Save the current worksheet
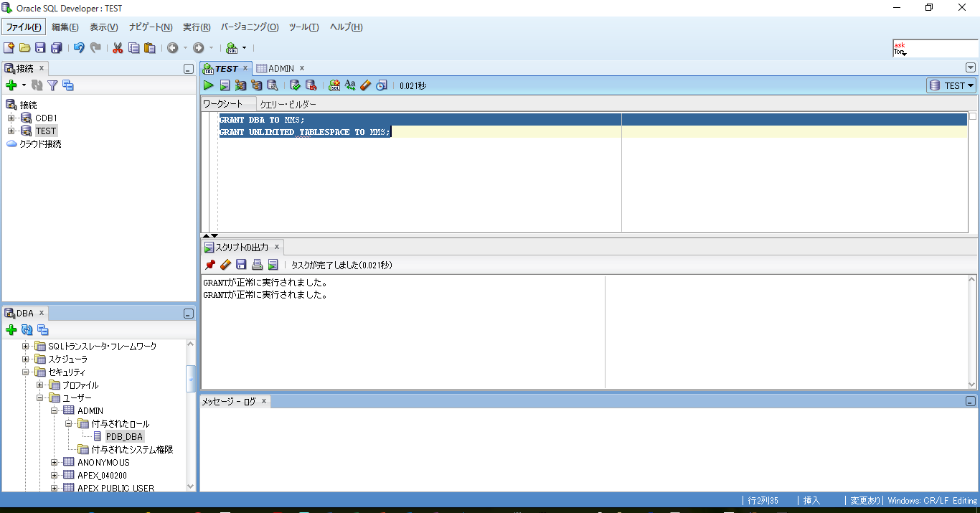Viewport: 980px width, 513px height. (x=40, y=48)
